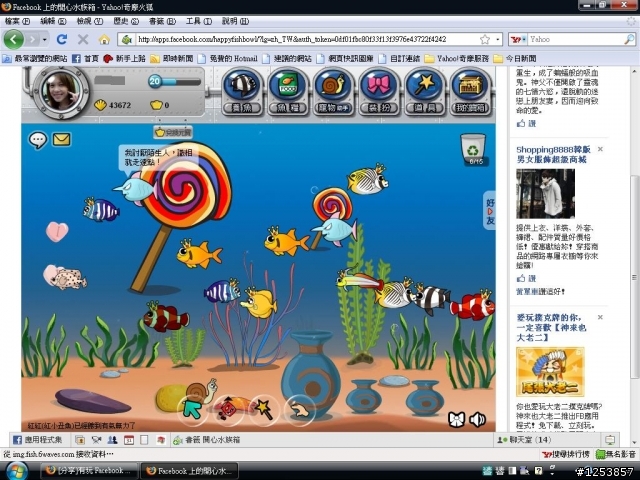Reload the page with refresh icon
640x480 pixels.
(x=62, y=39)
